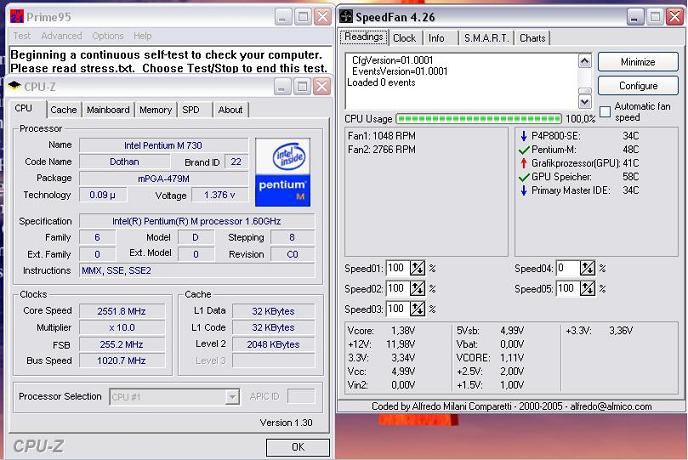
Task: Switch to the Mainboard tab in CPU-Z
Action: coord(108,110)
